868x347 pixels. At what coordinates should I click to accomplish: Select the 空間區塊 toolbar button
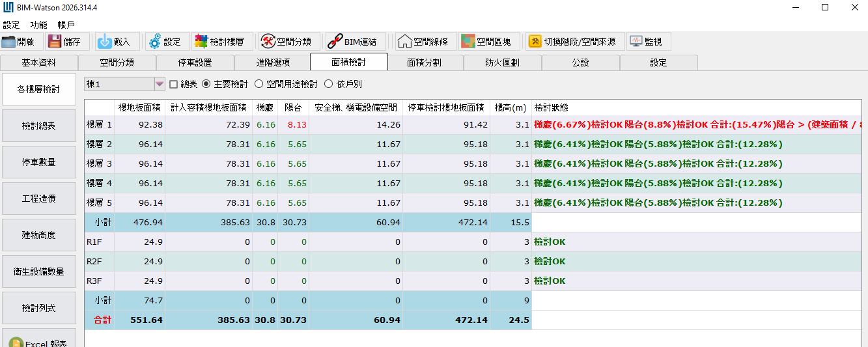[489, 42]
